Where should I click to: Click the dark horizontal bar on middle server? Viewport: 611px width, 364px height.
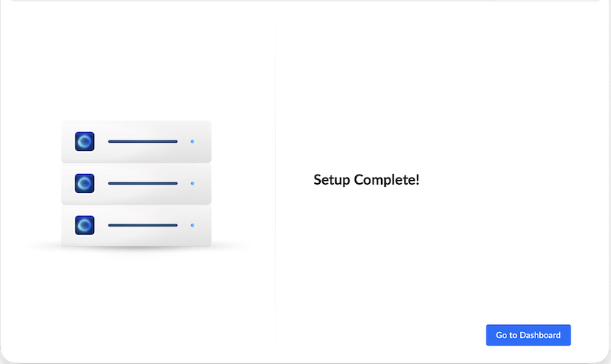point(143,183)
